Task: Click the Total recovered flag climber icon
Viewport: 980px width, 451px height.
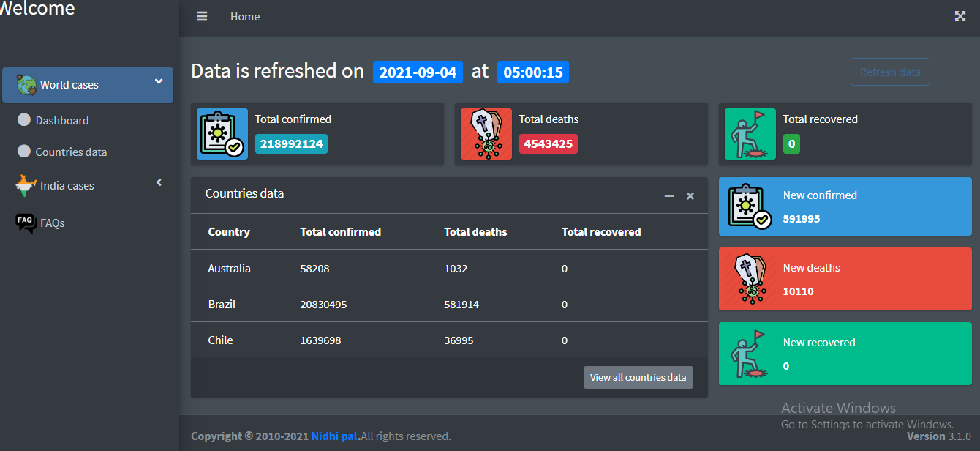Action: click(x=750, y=134)
